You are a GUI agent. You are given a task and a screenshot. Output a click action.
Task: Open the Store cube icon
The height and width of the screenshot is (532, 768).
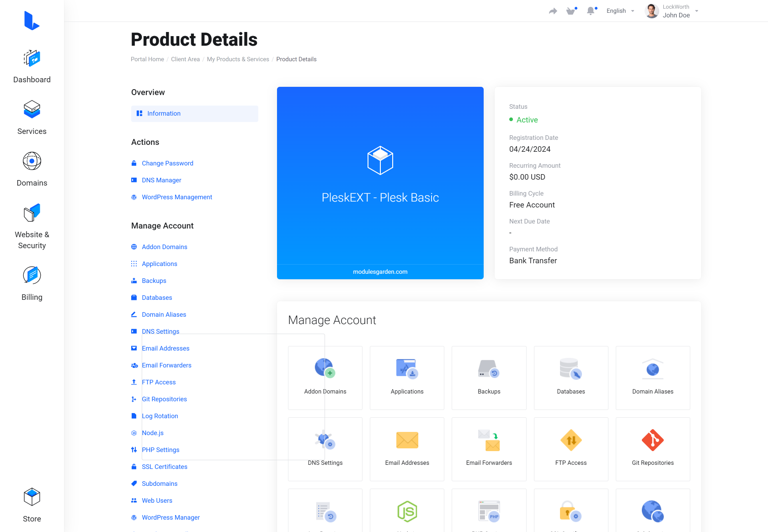32,497
